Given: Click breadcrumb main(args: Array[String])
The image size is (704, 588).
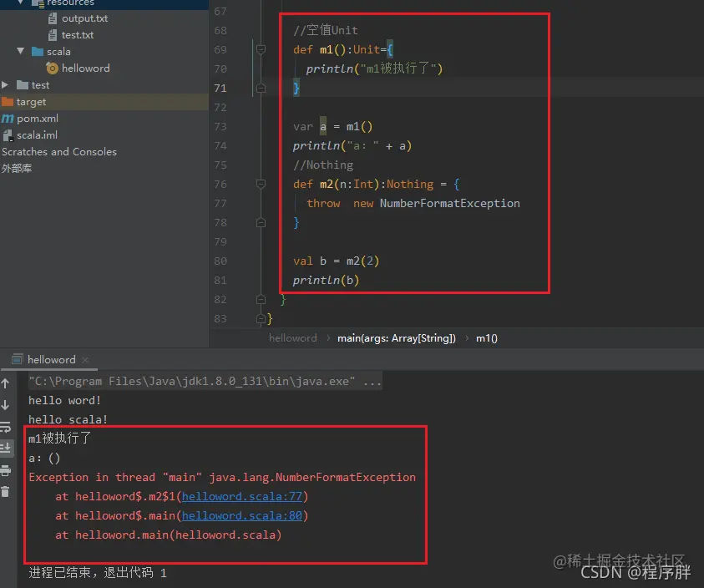Looking at the screenshot, I should 397,338.
